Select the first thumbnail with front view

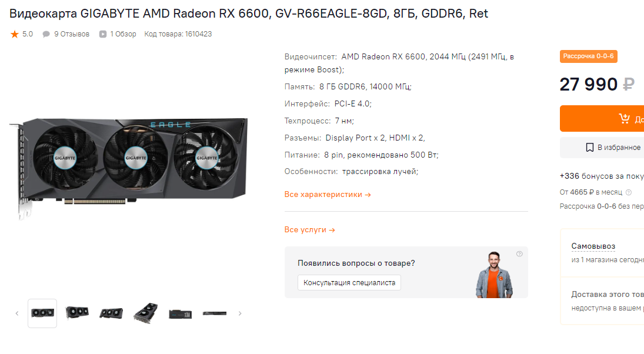[x=42, y=313]
